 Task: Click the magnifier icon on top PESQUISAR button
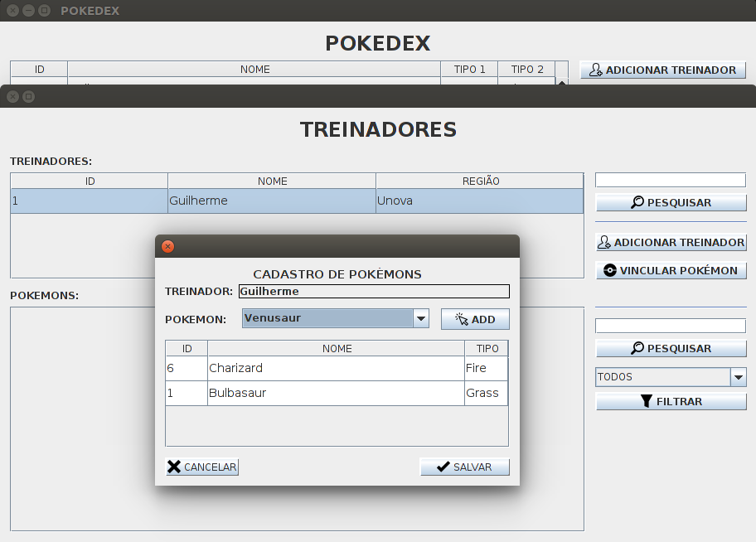tap(637, 202)
